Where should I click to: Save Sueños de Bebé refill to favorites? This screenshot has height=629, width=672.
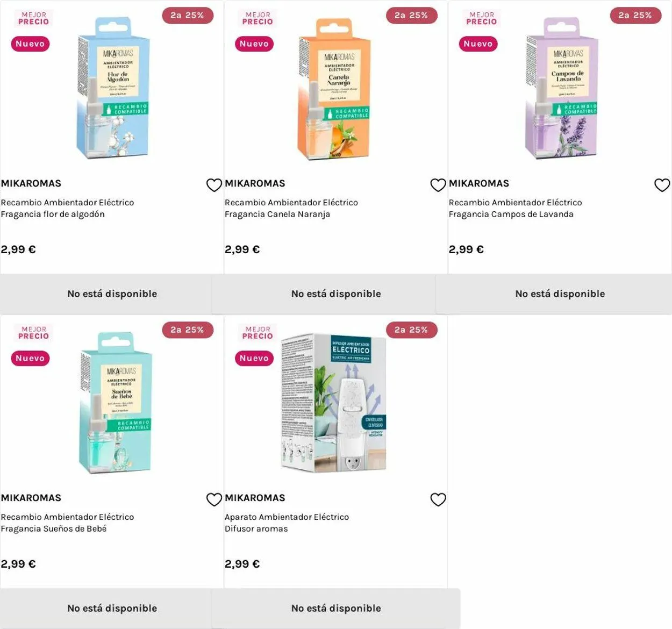214,499
